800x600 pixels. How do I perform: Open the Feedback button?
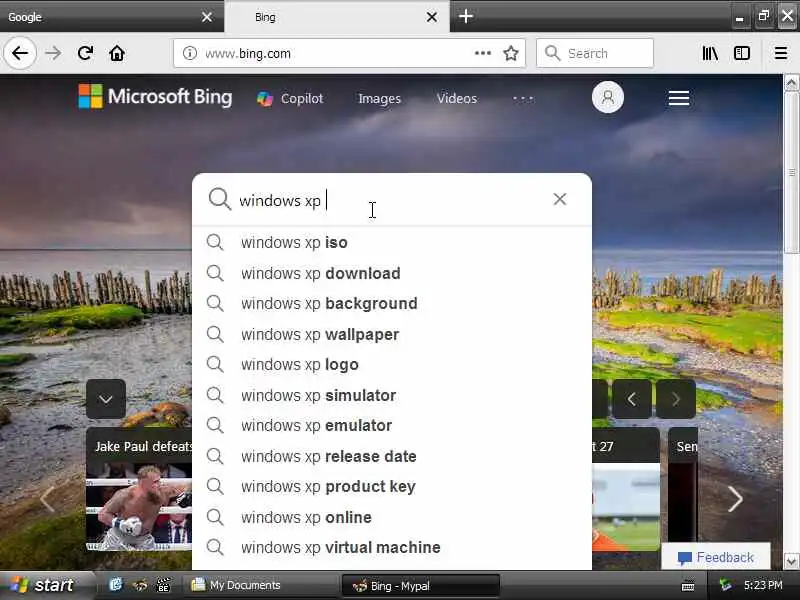coord(715,557)
